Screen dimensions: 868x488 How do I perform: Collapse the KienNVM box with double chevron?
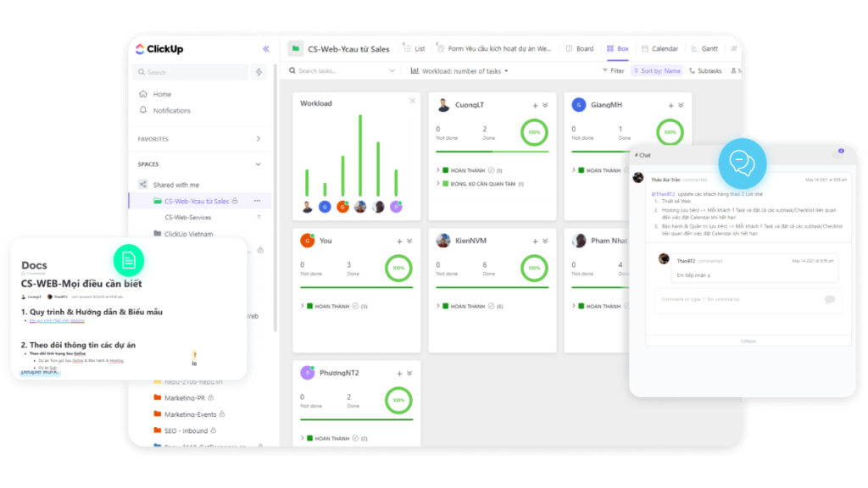pyautogui.click(x=545, y=241)
